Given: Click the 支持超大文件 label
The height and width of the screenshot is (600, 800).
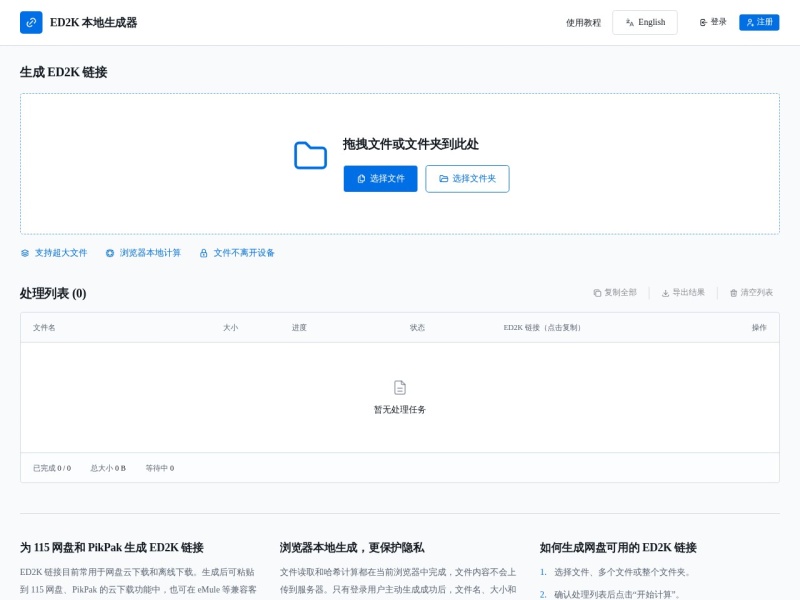Looking at the screenshot, I should (x=61, y=253).
